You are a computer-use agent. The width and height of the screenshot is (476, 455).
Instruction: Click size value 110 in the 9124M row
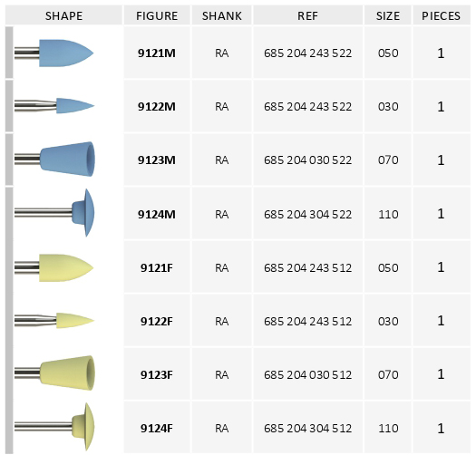tap(388, 214)
